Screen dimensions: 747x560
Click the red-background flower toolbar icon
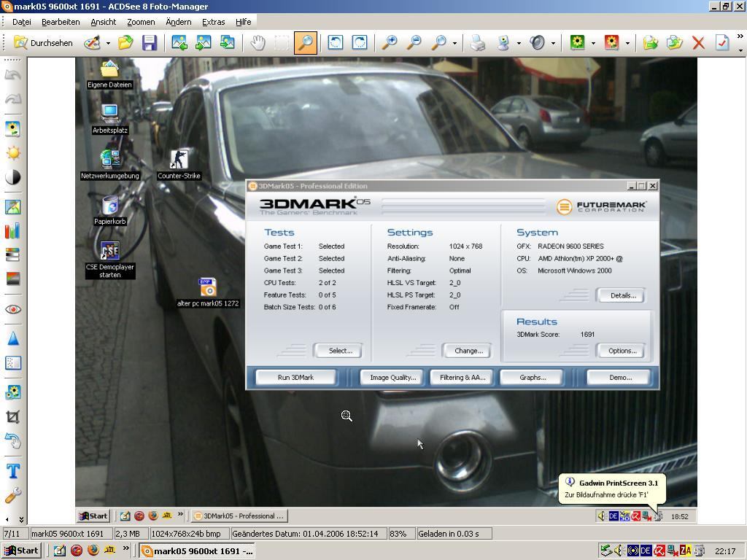pos(612,43)
